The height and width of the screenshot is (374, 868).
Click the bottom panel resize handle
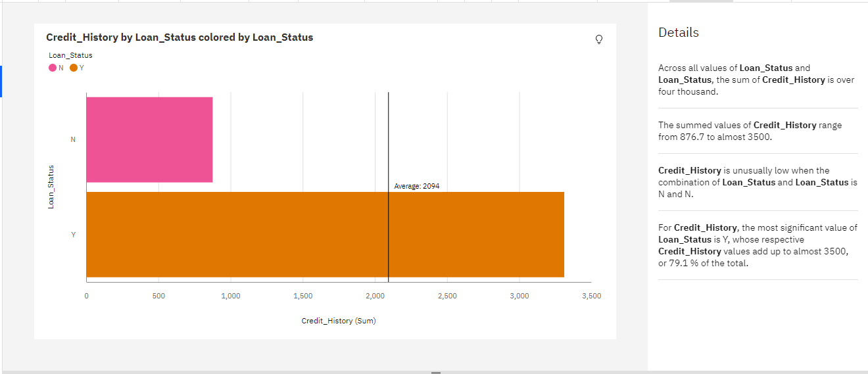click(x=435, y=372)
